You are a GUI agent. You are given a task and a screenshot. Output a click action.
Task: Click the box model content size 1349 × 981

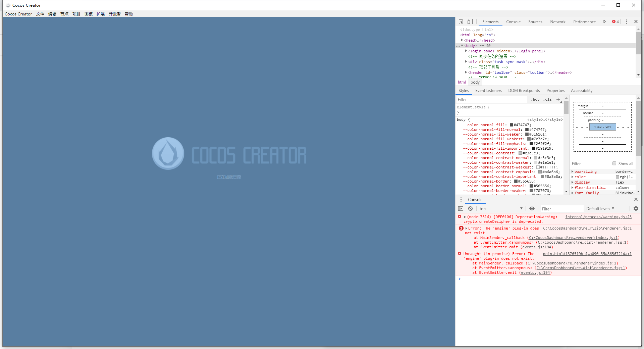(x=602, y=127)
